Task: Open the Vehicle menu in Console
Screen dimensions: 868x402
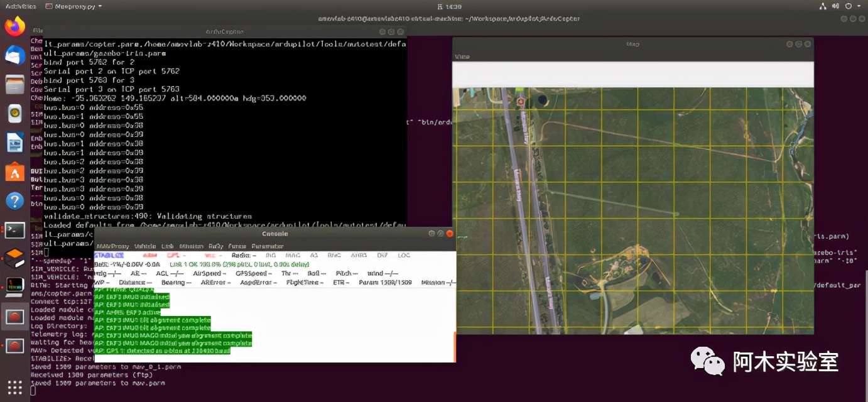Action: coord(145,246)
